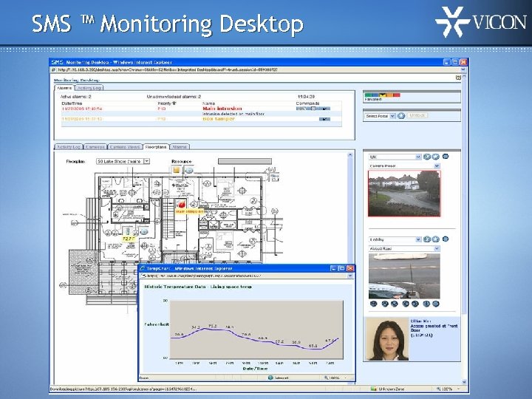Click the temperature line in the TempChart graph
The height and width of the screenshot is (399, 532).
click(x=254, y=337)
